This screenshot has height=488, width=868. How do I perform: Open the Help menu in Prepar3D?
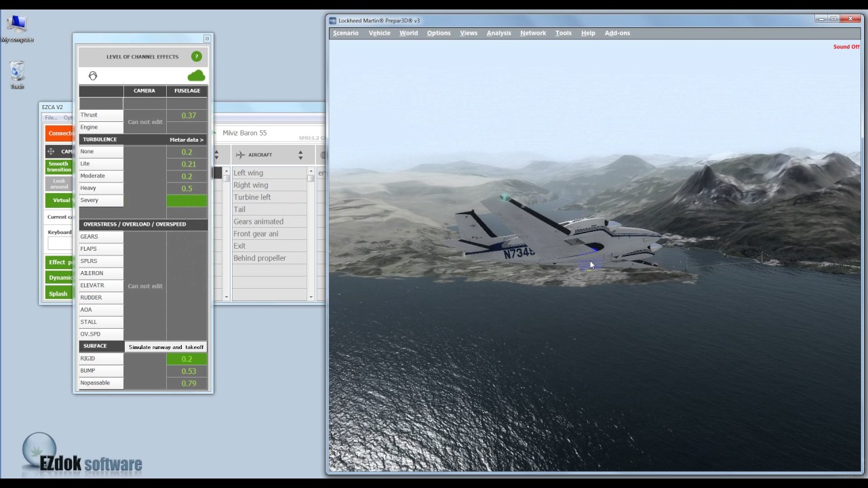point(588,33)
